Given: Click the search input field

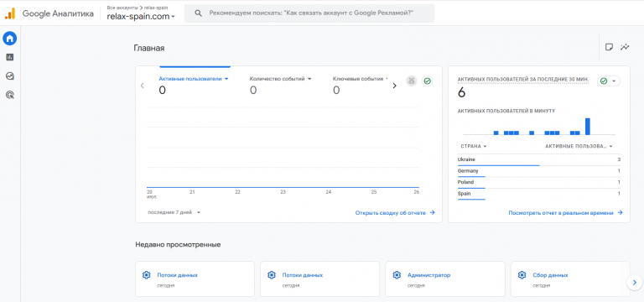Looking at the screenshot, I should pos(309,13).
